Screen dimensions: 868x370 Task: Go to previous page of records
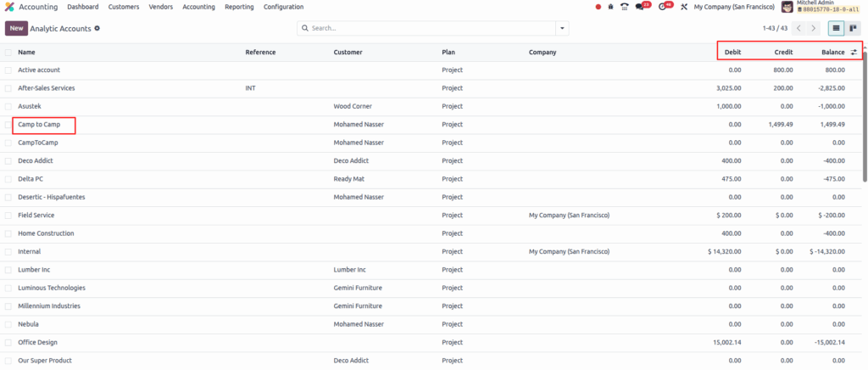[x=798, y=28]
